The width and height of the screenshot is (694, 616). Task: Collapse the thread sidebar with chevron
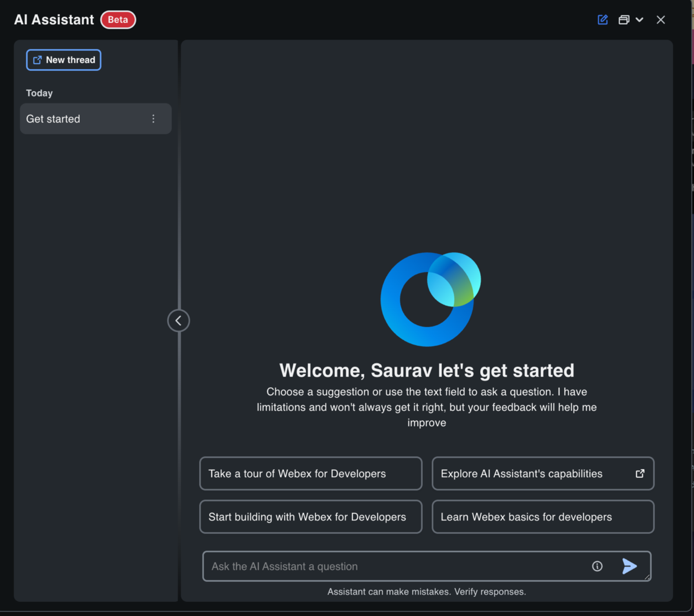[x=178, y=321]
